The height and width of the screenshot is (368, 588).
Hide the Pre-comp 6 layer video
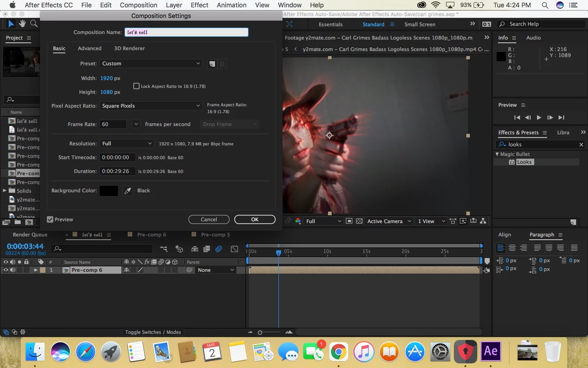[6, 270]
